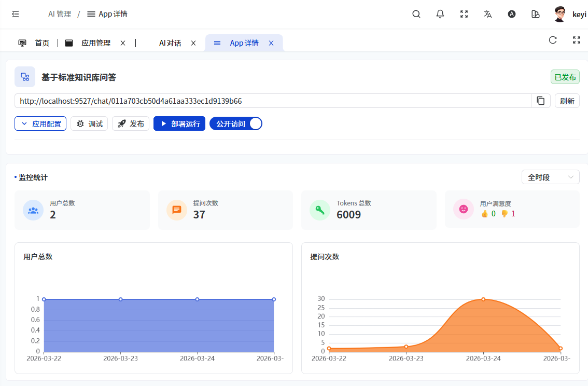Switch to the 应用管理 tab
The width and height of the screenshot is (588, 386).
(x=95, y=43)
